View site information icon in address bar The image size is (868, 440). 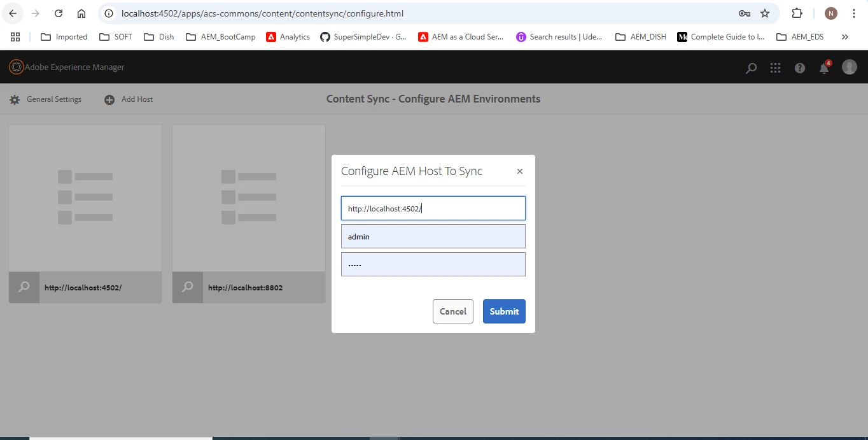(109, 13)
